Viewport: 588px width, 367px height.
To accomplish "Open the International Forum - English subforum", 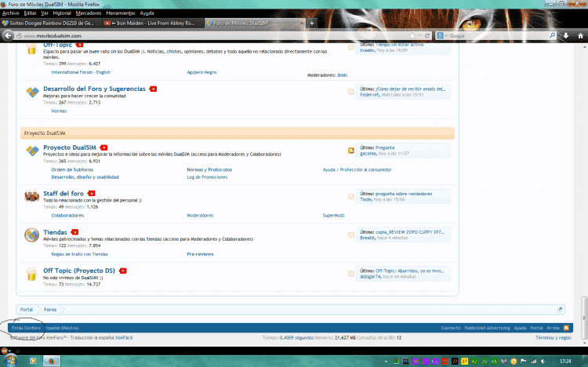I will pyautogui.click(x=81, y=72).
